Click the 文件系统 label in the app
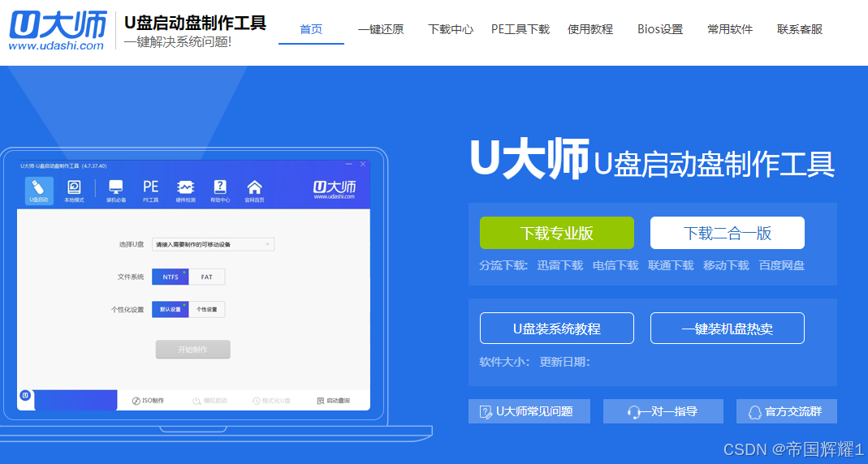The image size is (868, 464). [131, 277]
